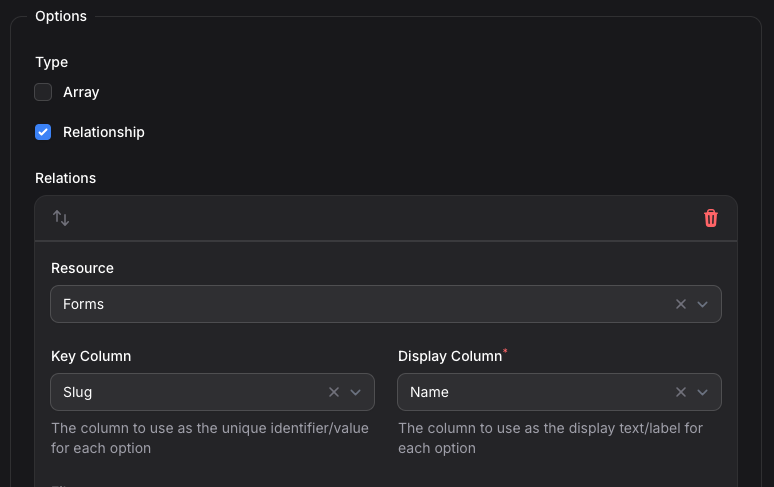Click the Resource field label
The image size is (774, 487).
[x=82, y=268]
